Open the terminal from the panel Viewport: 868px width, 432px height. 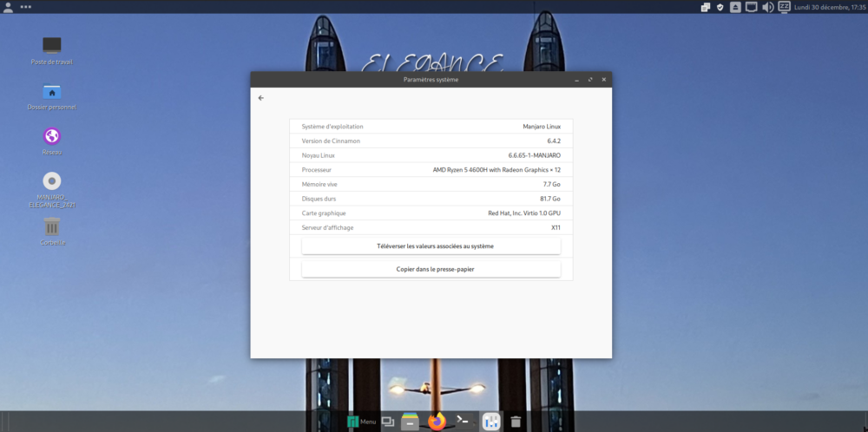[x=464, y=422]
